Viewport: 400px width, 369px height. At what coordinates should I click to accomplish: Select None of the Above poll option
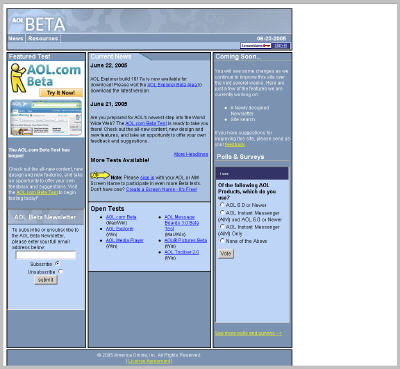222,240
